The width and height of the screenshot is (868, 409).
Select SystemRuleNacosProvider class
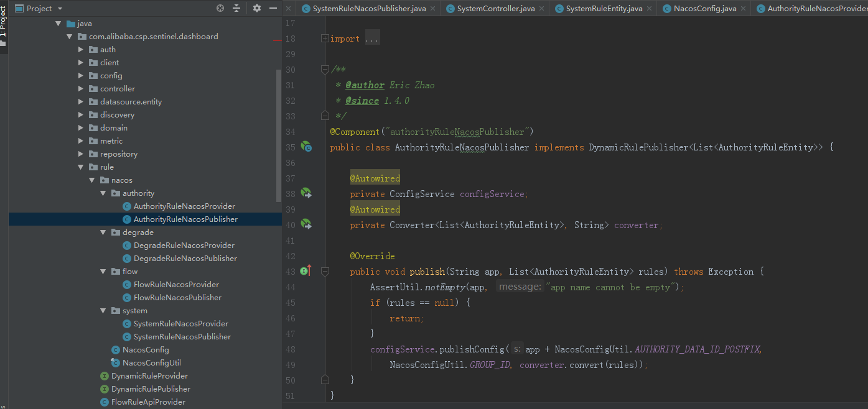(x=181, y=324)
